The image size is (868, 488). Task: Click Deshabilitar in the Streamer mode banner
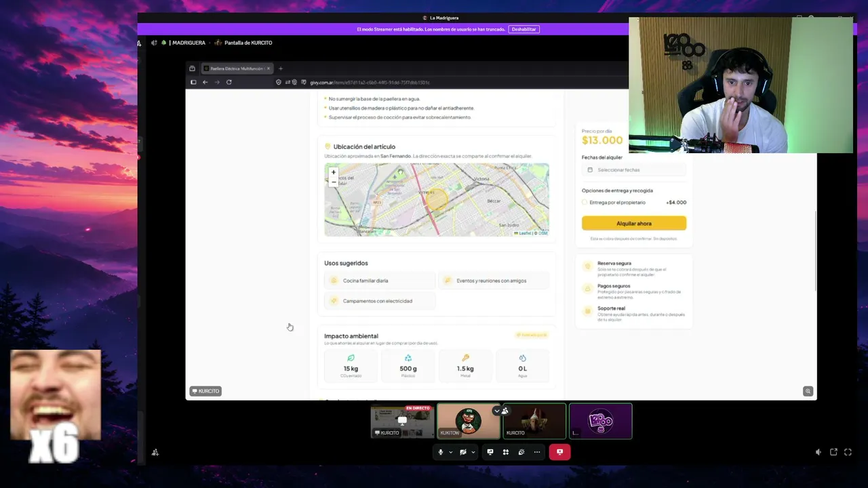(x=524, y=29)
